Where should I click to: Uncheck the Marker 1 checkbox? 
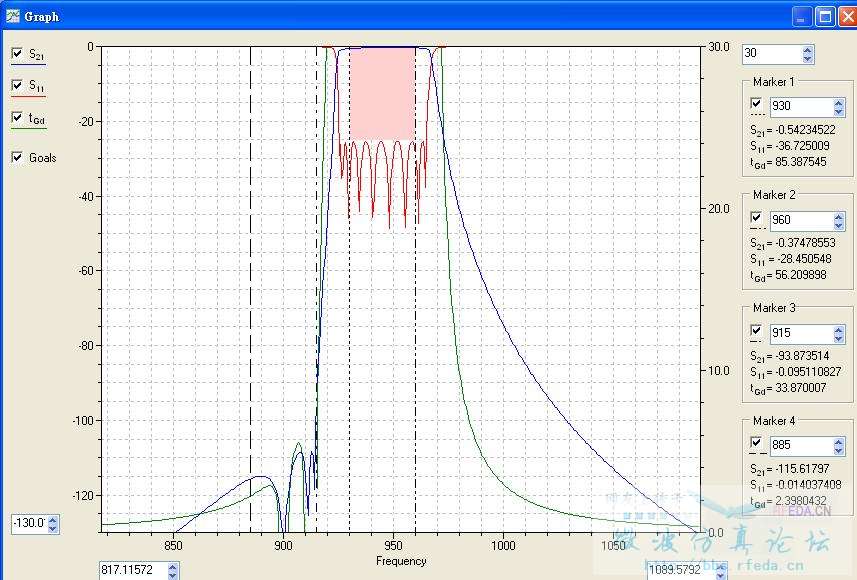pyautogui.click(x=756, y=103)
